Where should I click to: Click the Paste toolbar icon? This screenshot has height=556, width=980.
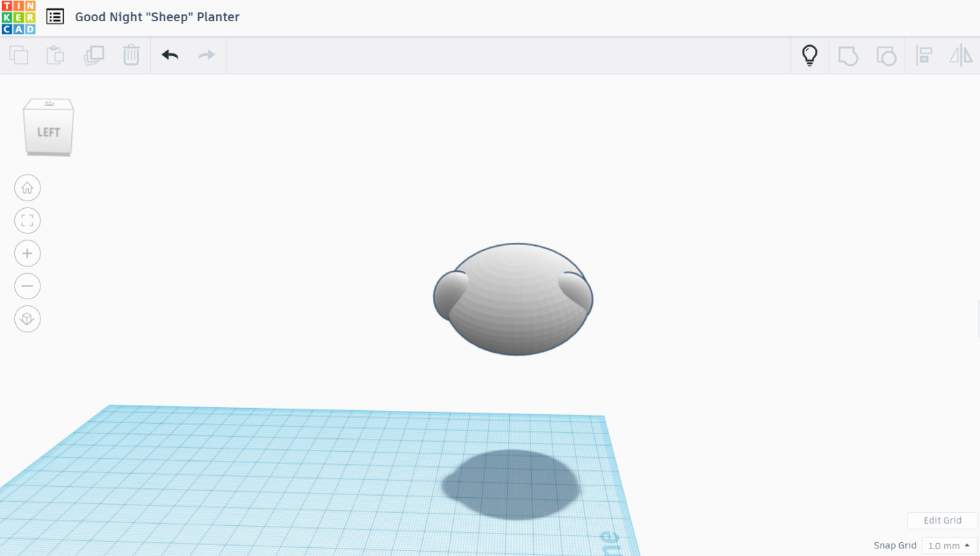(x=56, y=55)
